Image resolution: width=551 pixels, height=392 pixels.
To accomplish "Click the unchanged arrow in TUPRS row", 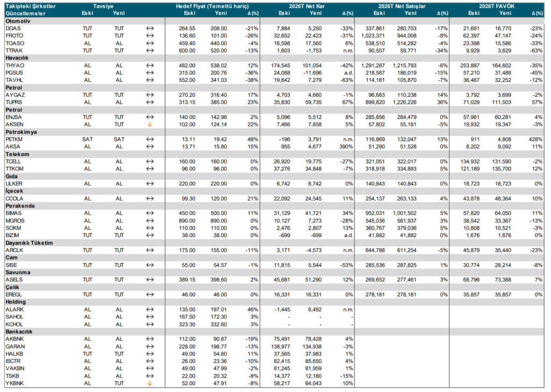I will [150, 103].
